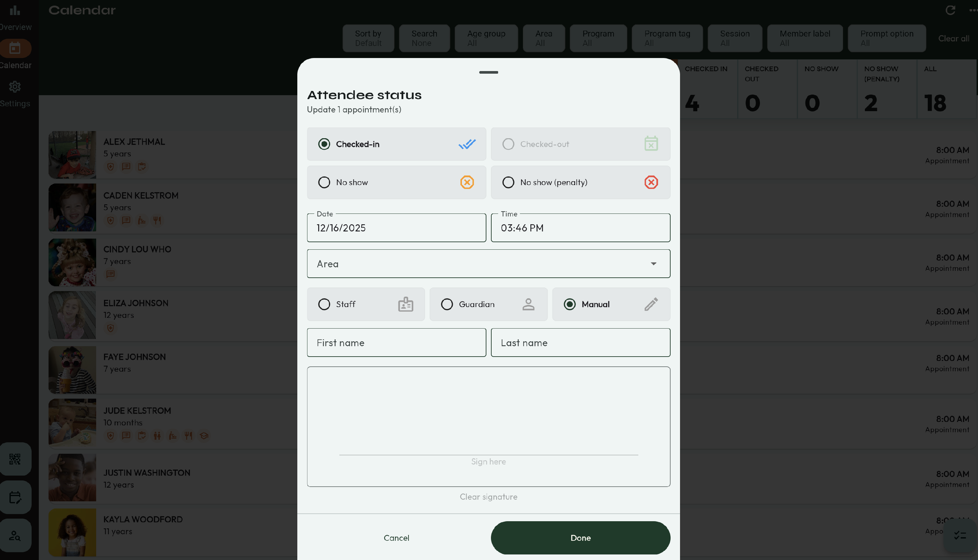Click the Clear signature link

click(488, 496)
